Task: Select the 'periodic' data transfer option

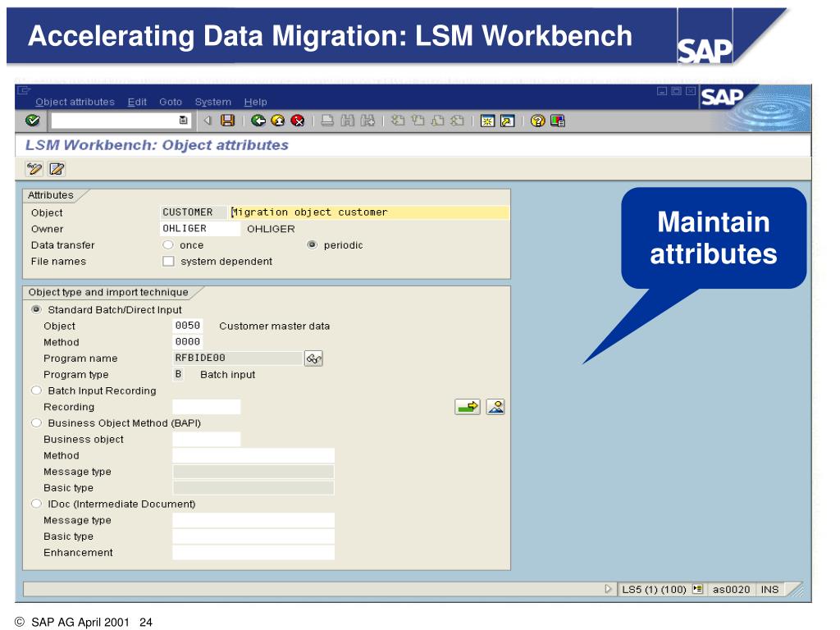Action: coord(312,244)
